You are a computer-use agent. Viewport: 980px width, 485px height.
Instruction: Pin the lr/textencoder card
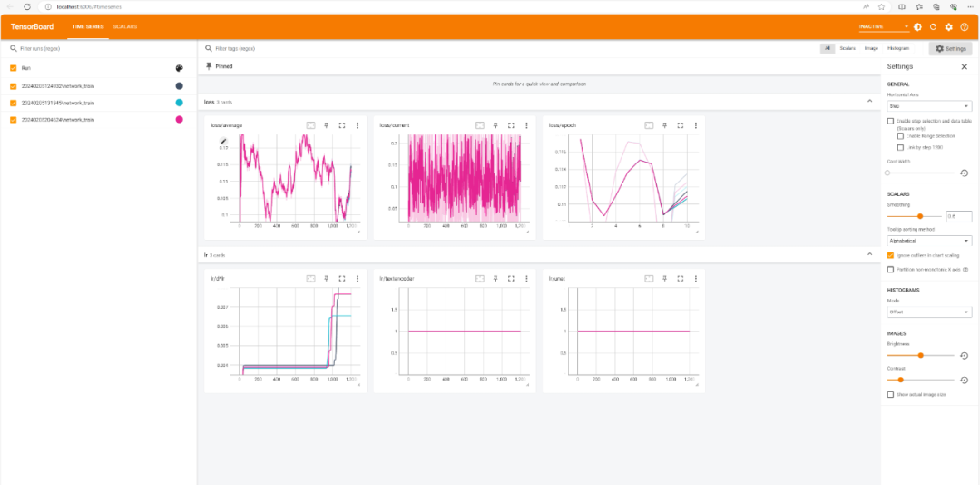(x=495, y=279)
